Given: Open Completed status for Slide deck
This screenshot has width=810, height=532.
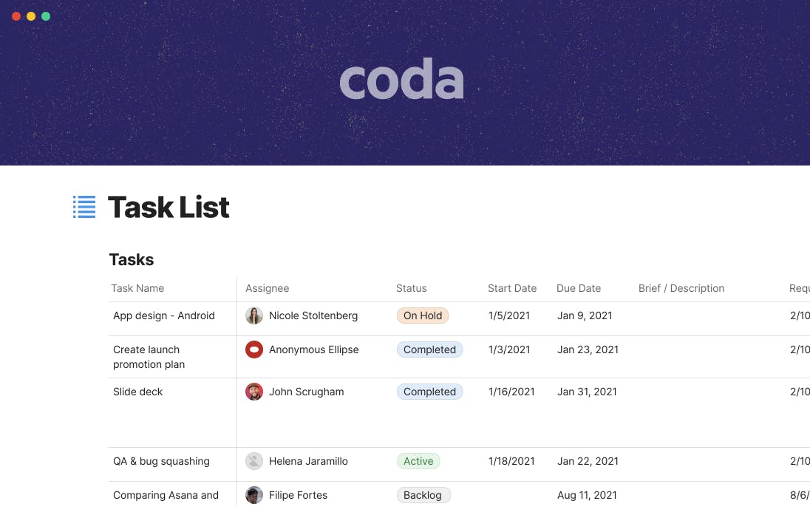Looking at the screenshot, I should click(x=429, y=392).
